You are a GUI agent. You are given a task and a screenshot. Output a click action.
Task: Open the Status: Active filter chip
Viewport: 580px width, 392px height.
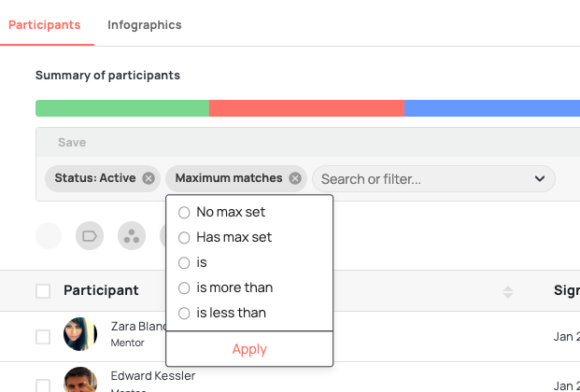pos(95,178)
